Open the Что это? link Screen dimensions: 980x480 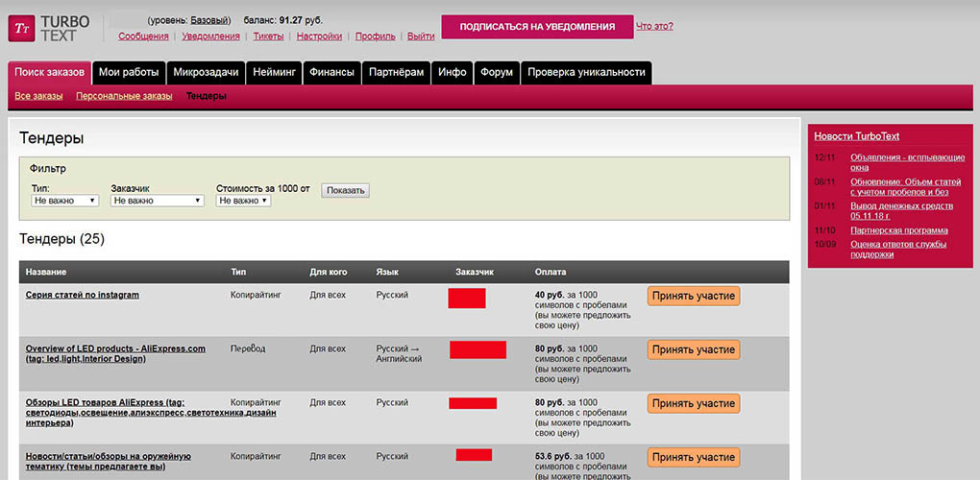(x=654, y=26)
